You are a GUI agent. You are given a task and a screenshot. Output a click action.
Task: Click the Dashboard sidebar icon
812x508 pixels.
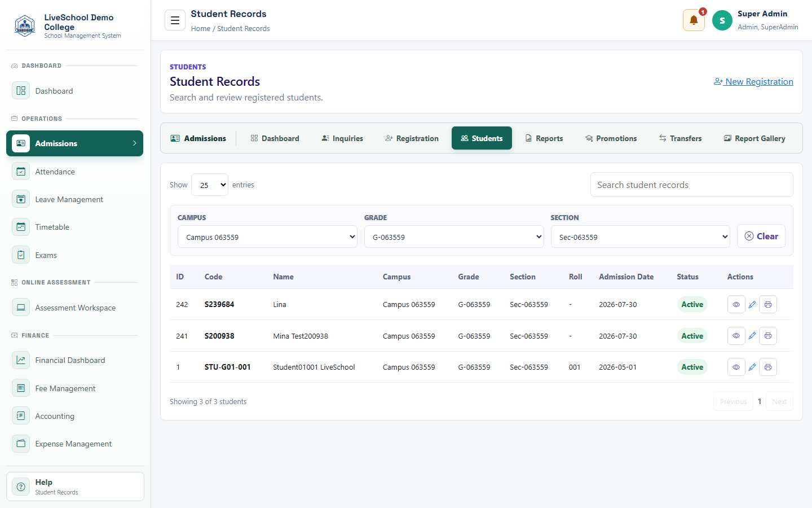pos(21,91)
